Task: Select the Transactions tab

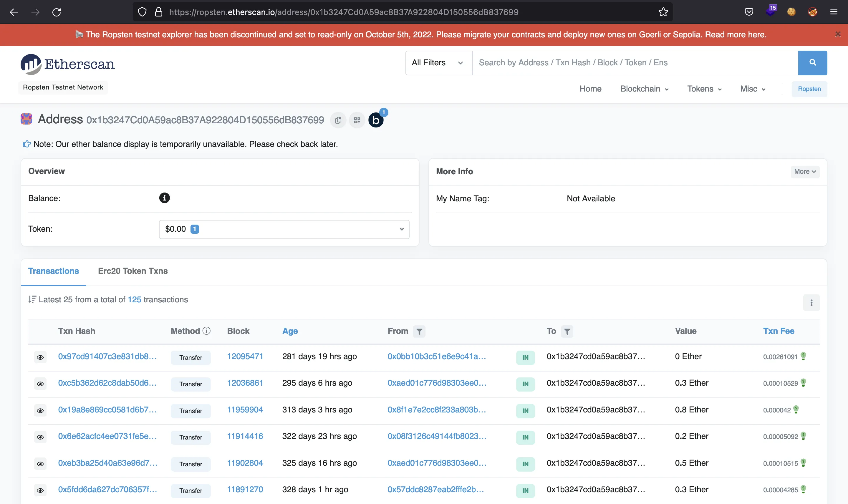Action: click(x=53, y=271)
